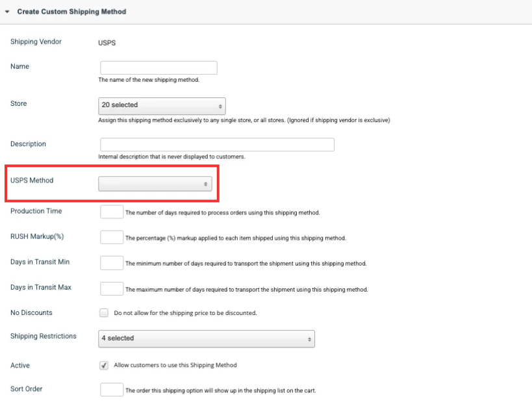This screenshot has height=404, width=532.
Task: Click the Sort Order input box
Action: coord(112,390)
